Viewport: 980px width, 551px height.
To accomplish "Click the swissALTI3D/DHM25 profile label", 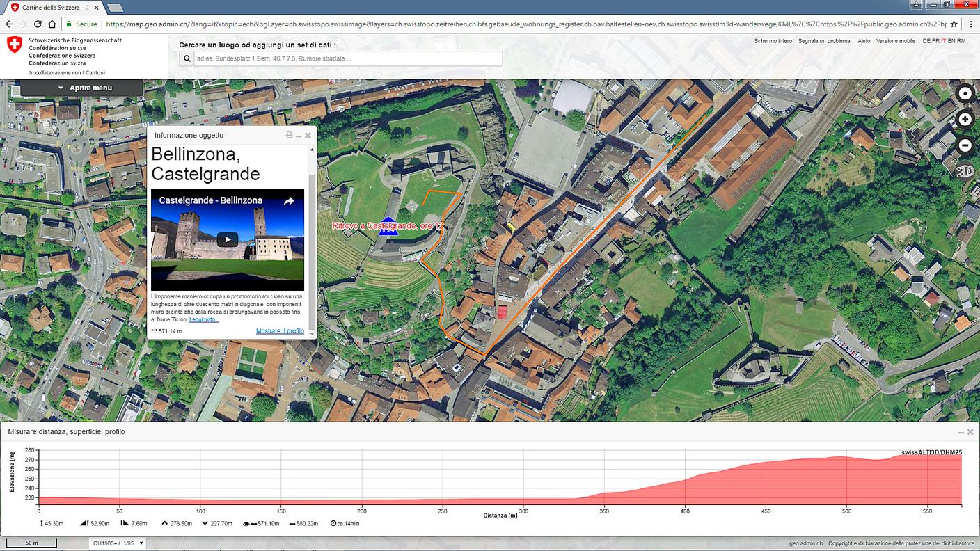I will point(931,452).
